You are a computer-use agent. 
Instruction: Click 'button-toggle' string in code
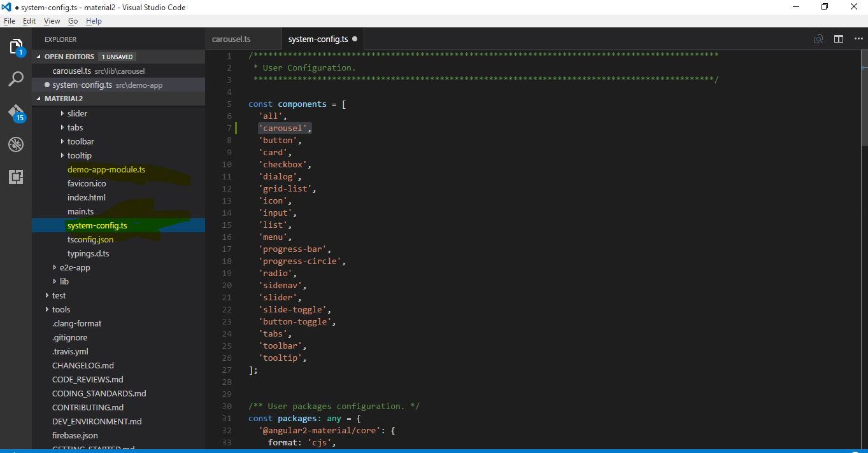294,321
